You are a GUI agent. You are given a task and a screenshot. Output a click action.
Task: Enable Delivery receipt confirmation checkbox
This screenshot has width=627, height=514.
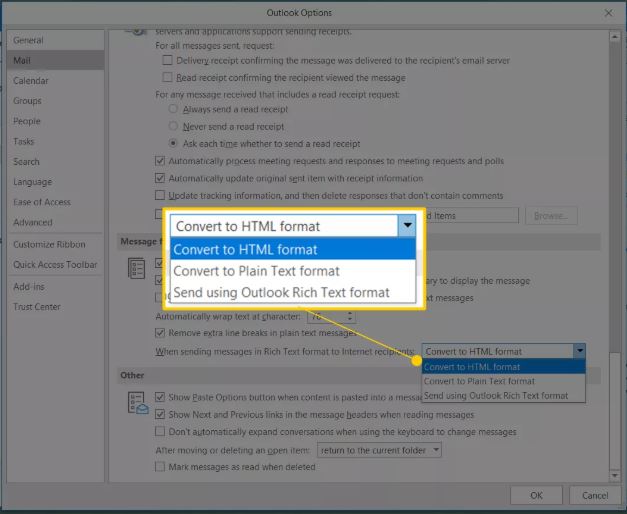(x=167, y=60)
